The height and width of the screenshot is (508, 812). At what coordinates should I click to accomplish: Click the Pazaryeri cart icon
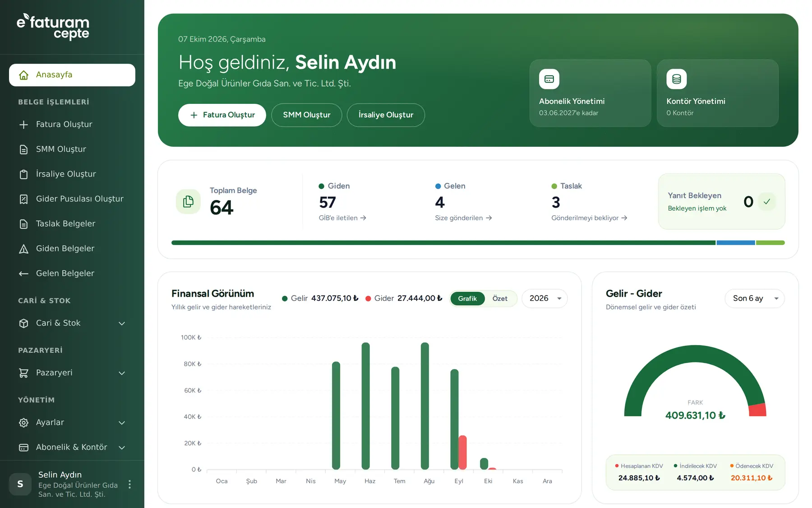24,373
